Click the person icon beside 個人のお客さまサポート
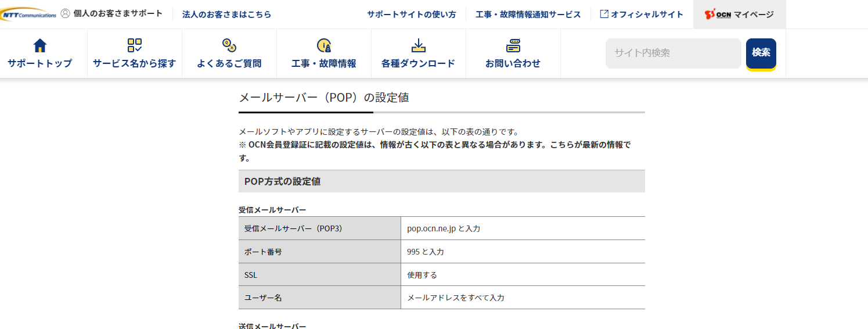The width and height of the screenshot is (868, 329). [x=65, y=13]
